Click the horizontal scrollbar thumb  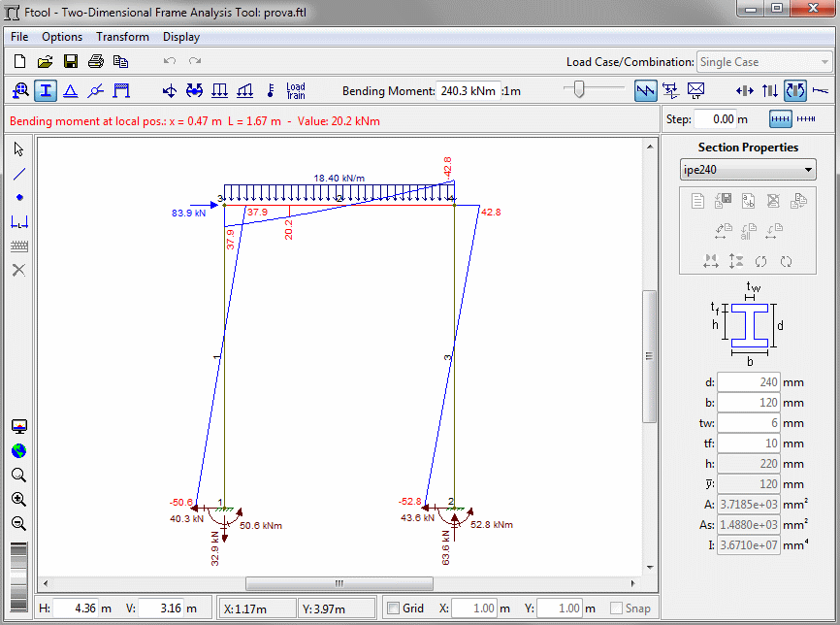coord(339,583)
